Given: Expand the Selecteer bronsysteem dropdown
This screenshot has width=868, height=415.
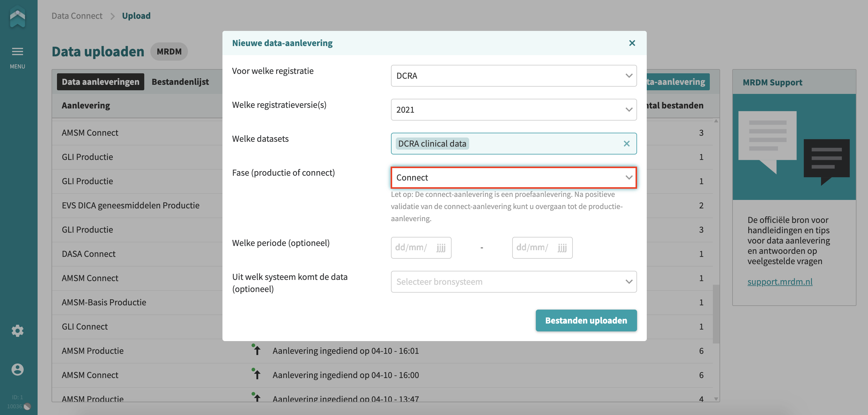Looking at the screenshot, I should 513,282.
